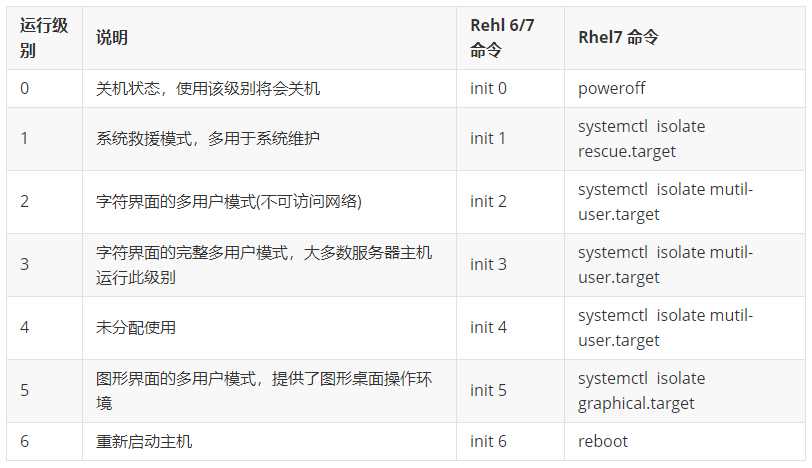Select the poweroff command cell
The height and width of the screenshot is (468, 812).
685,89
